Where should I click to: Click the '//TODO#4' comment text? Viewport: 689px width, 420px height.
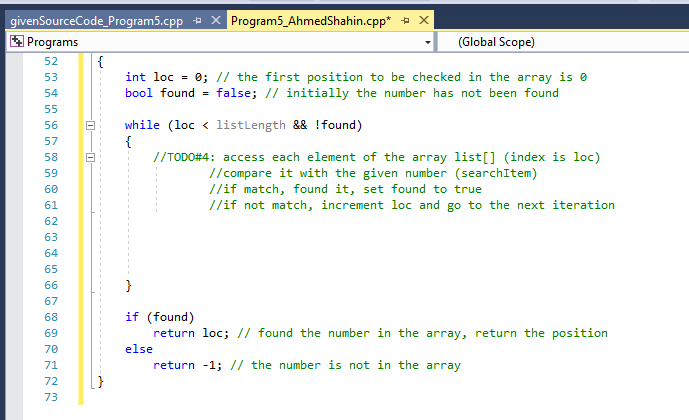tap(184, 157)
